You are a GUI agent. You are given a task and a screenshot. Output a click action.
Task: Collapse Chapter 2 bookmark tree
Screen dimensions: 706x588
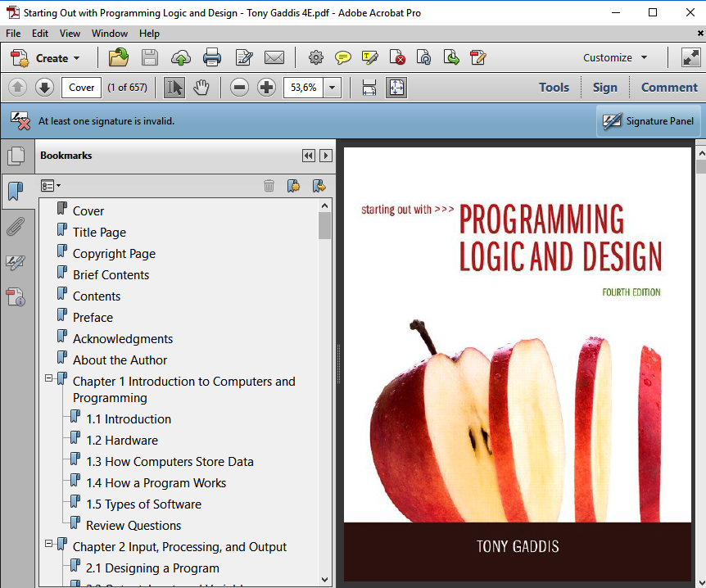pyautogui.click(x=48, y=544)
